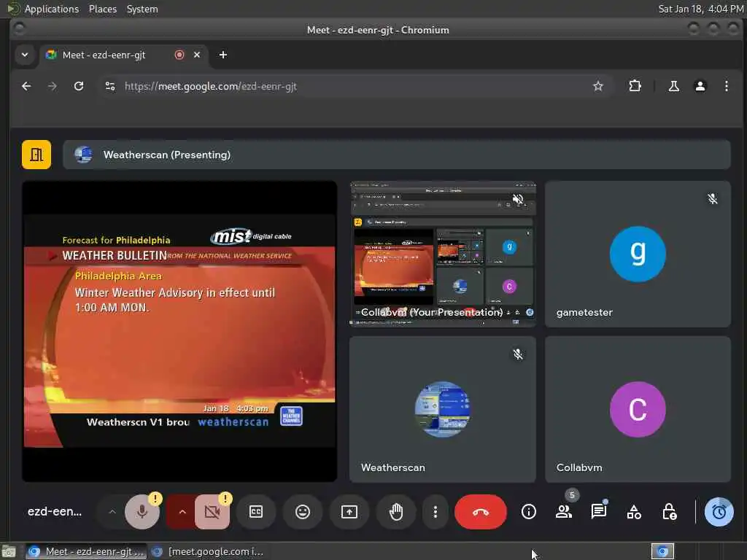This screenshot has height=560, width=747.
Task: Go back in browser history
Action: [x=27, y=86]
